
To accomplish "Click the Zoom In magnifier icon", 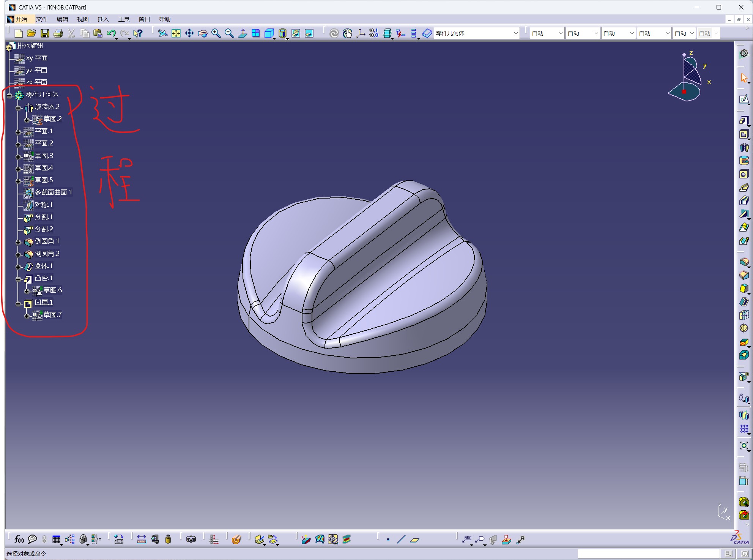I will [216, 33].
